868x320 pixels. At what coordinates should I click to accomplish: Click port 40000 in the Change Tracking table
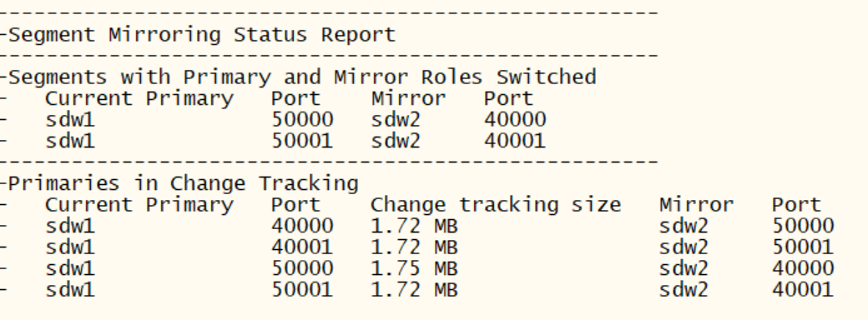click(302, 226)
